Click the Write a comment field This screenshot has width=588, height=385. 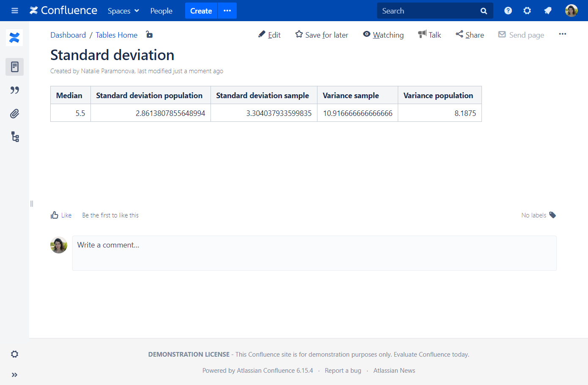click(314, 253)
